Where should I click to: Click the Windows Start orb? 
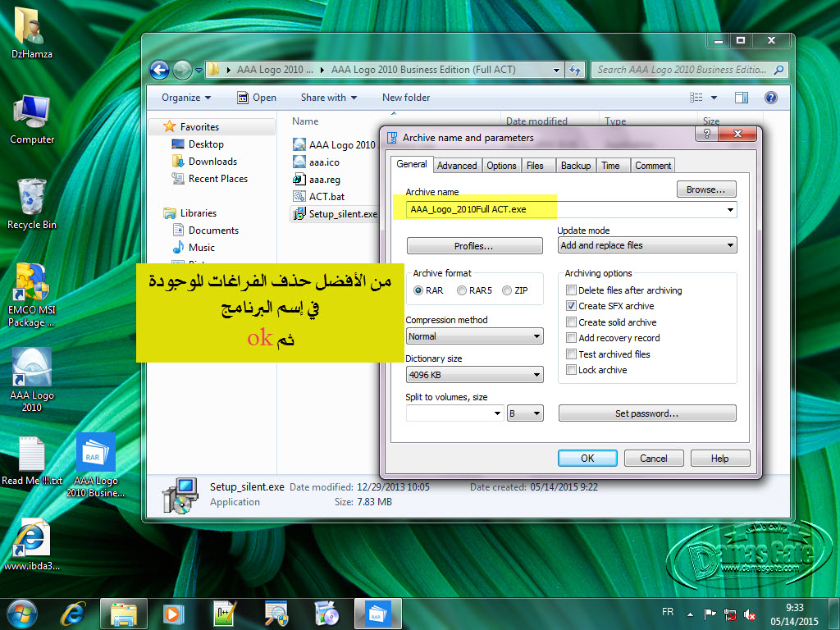click(21, 614)
